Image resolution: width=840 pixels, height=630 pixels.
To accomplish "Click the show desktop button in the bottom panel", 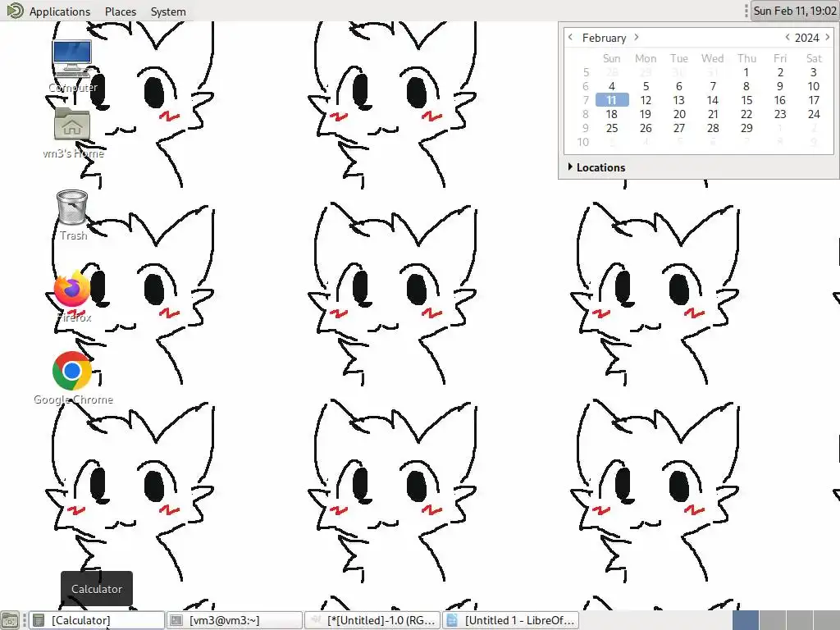I will click(x=10, y=620).
